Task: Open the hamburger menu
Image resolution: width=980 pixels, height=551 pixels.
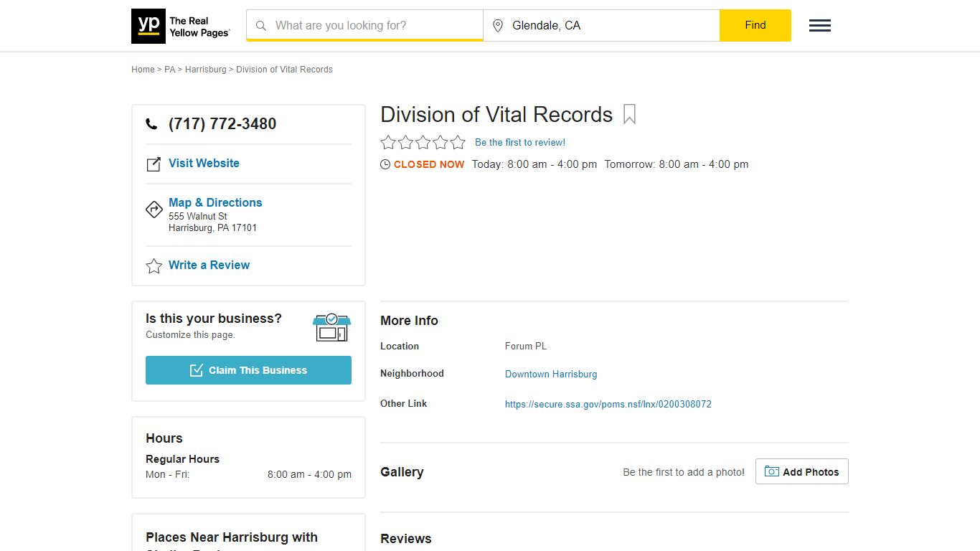Action: click(820, 26)
